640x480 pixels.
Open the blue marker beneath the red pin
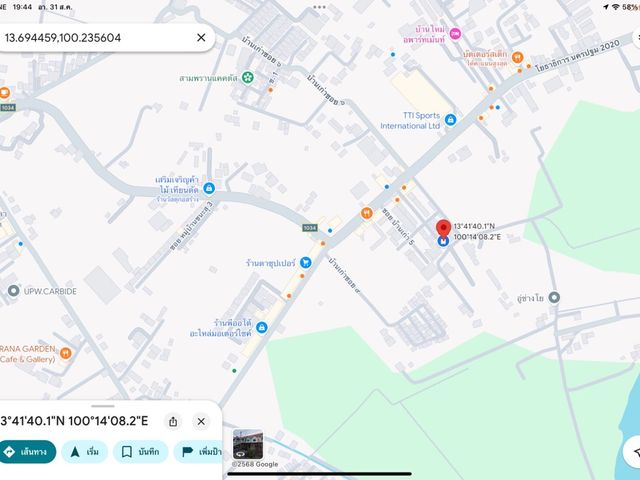(443, 241)
